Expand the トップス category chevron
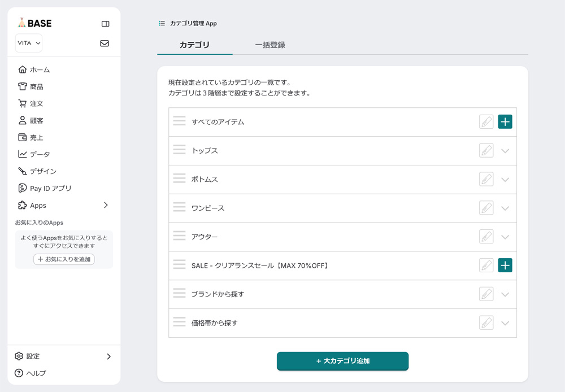The image size is (565, 392). pyautogui.click(x=505, y=151)
